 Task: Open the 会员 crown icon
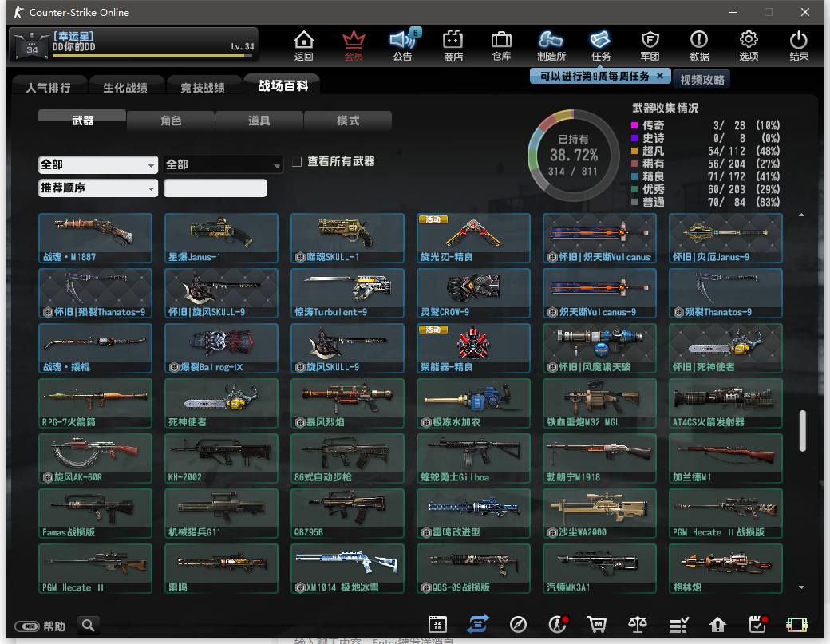[x=354, y=45]
